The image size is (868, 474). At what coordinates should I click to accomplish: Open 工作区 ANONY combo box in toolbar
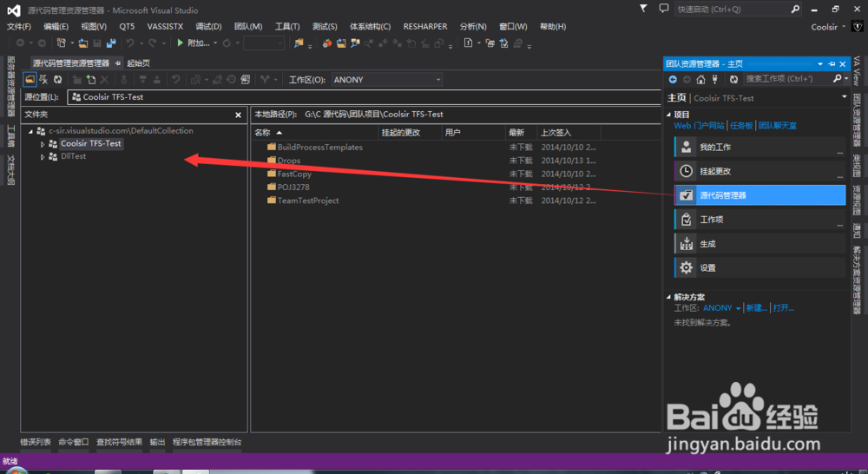[x=387, y=80]
